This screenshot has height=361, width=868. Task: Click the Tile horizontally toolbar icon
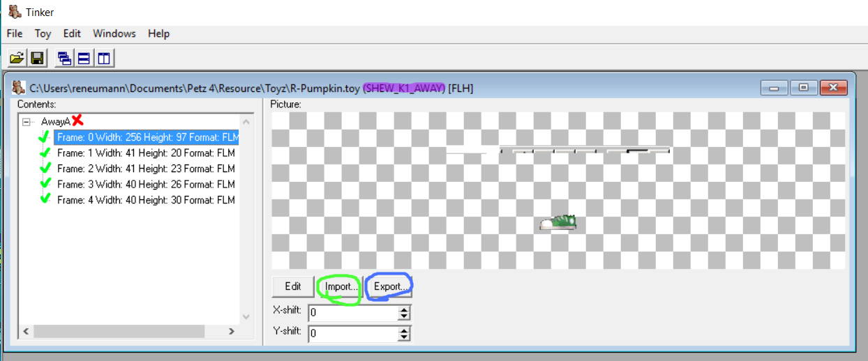[84, 58]
